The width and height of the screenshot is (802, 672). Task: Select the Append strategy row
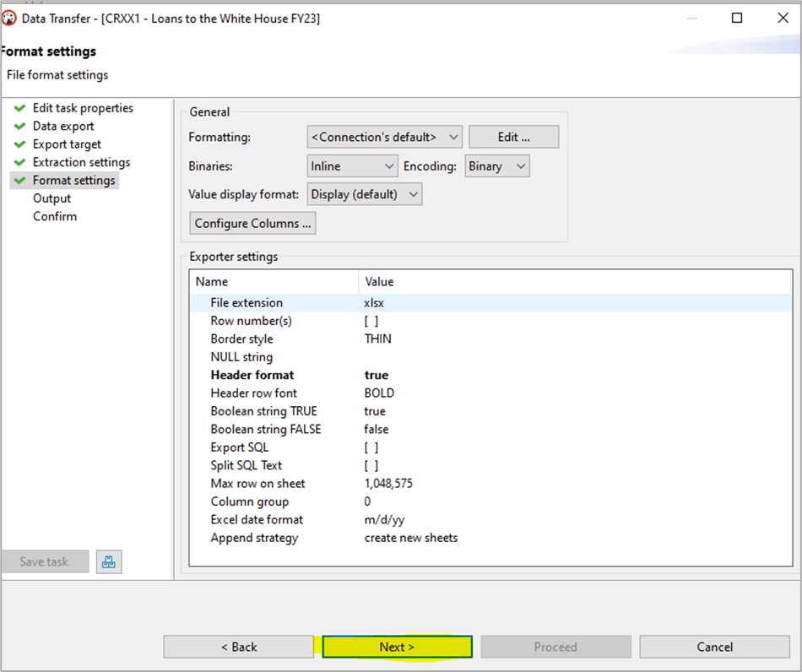(x=491, y=538)
